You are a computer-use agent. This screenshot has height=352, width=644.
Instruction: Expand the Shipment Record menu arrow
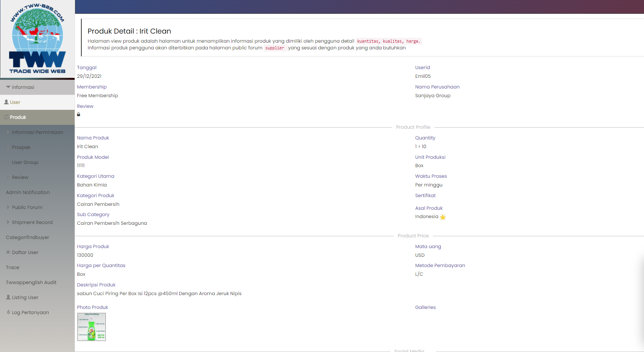(x=8, y=222)
